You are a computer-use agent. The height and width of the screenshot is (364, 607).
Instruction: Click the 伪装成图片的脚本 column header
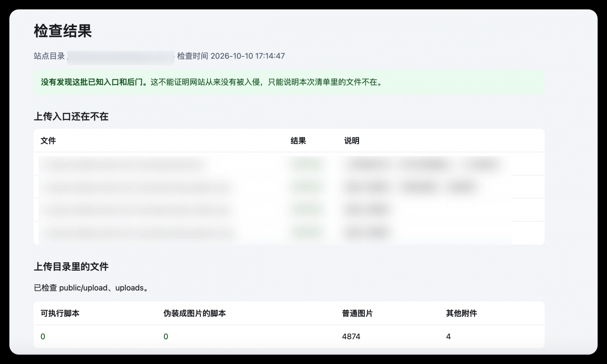(195, 313)
